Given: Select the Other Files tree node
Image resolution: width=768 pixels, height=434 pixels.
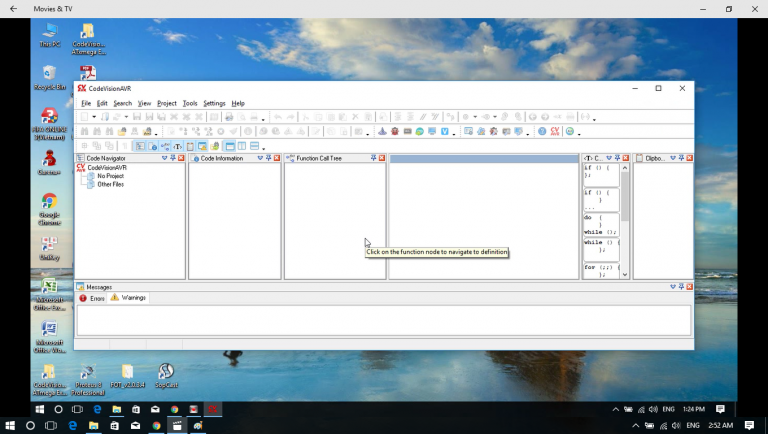Looking at the screenshot, I should [110, 184].
